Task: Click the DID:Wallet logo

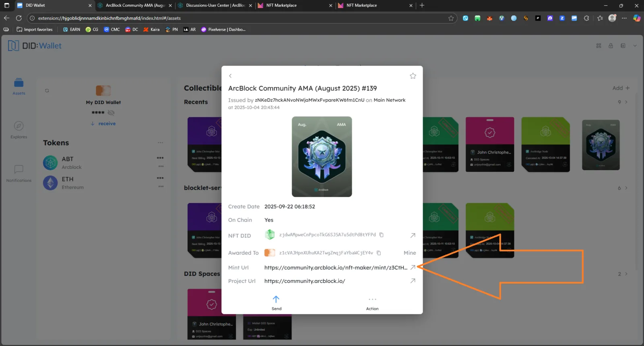Action: tap(35, 46)
